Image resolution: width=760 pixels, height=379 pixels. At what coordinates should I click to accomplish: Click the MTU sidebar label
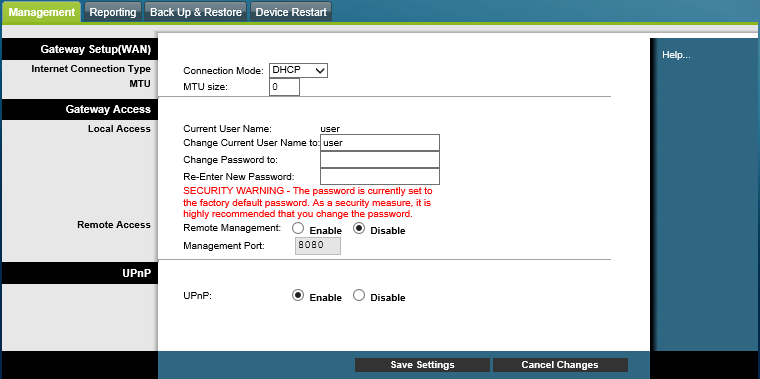[x=140, y=84]
